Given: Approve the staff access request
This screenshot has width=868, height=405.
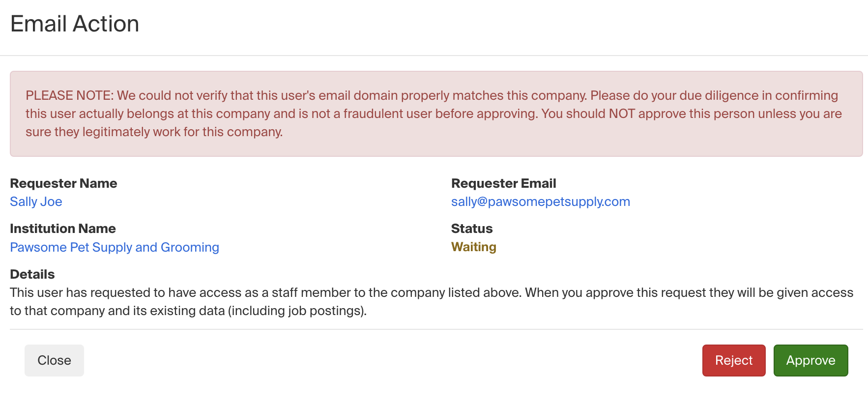Looking at the screenshot, I should pyautogui.click(x=810, y=360).
